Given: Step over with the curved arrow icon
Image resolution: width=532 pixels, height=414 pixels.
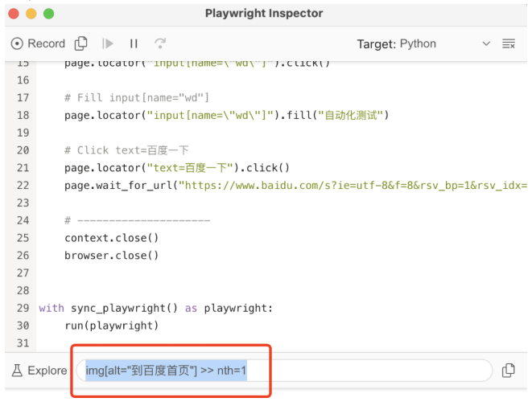Looking at the screenshot, I should [x=160, y=43].
